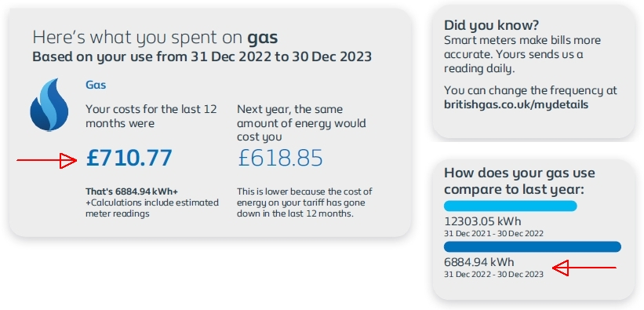644x310 pixels.
Task: Click the '31 Dec 2021 - 30 Dec 2022' date range
Action: [x=493, y=234]
